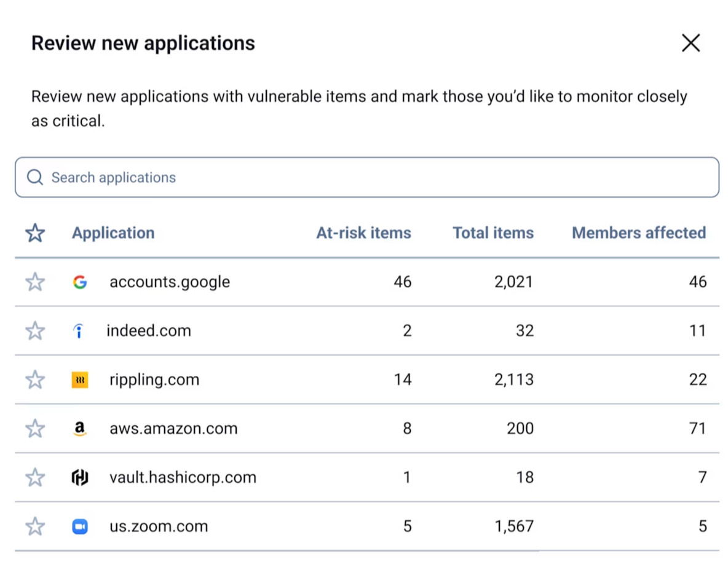
Task: Click the Amazon icon beside aws.amazon.com
Action: click(80, 428)
